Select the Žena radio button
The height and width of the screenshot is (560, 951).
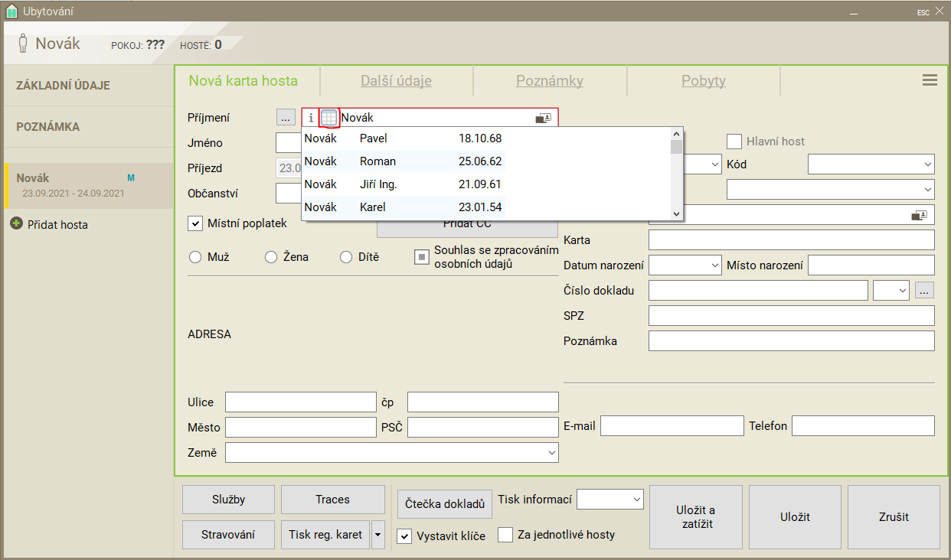pos(271,257)
